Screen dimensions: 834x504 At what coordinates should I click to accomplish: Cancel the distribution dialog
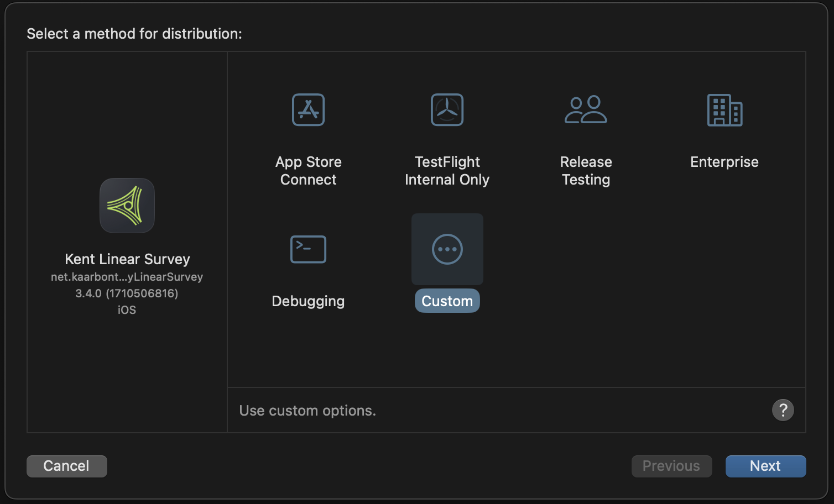(66, 466)
